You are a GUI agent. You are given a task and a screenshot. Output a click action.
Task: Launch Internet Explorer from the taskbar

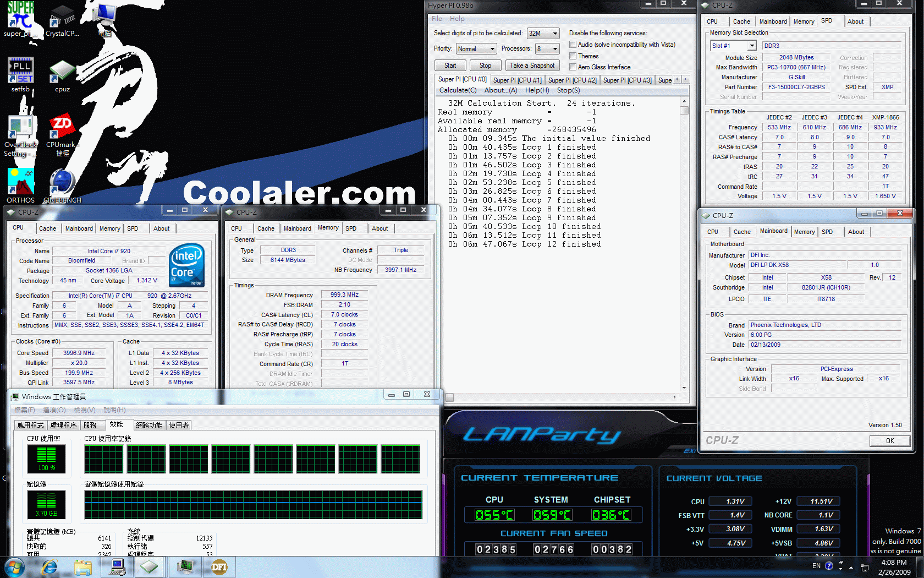pyautogui.click(x=50, y=567)
